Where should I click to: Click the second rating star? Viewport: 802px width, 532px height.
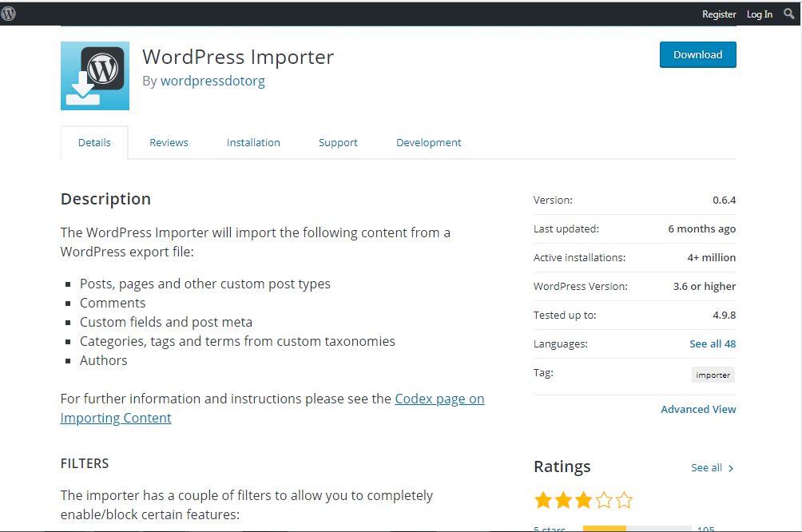563,500
